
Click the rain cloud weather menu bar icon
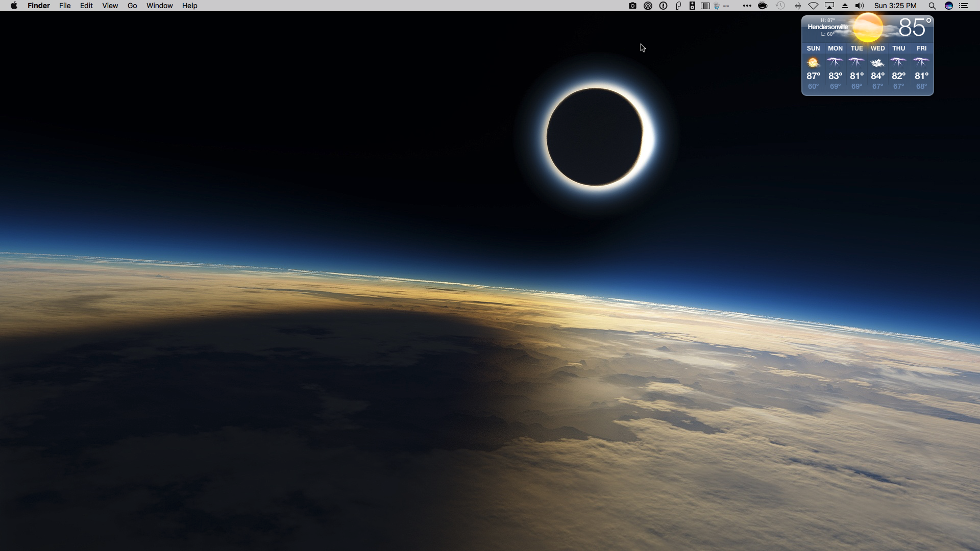coord(717,6)
